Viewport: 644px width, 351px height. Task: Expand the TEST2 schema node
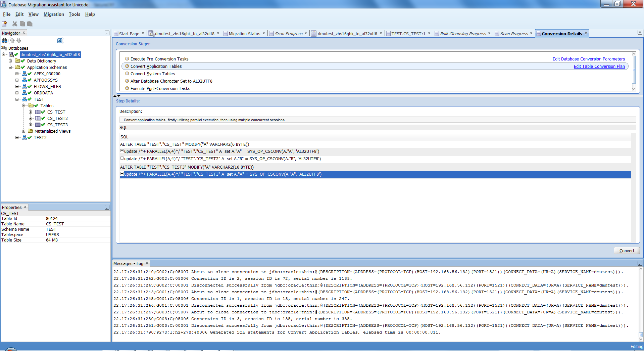click(17, 137)
